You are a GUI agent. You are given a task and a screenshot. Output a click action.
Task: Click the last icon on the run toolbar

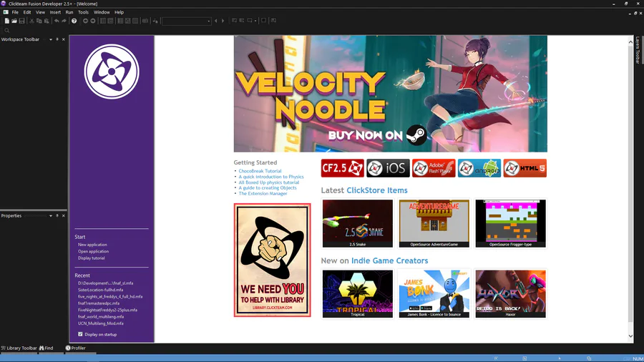click(x=273, y=21)
